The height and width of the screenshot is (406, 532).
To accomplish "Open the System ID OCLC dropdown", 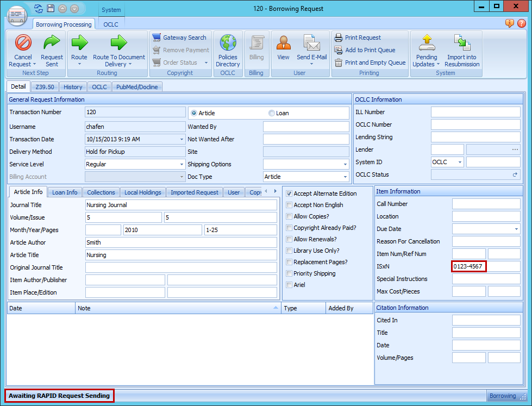I will pyautogui.click(x=460, y=162).
